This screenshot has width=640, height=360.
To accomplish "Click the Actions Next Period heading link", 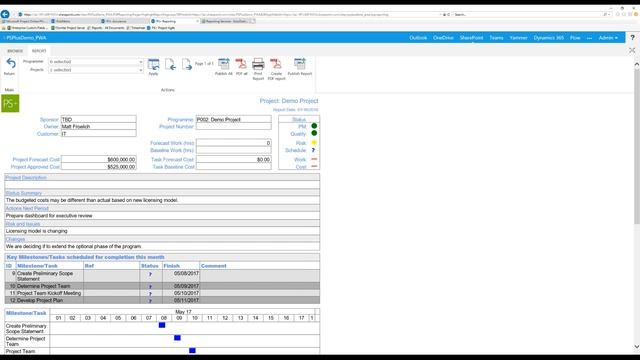I will click(27, 208).
